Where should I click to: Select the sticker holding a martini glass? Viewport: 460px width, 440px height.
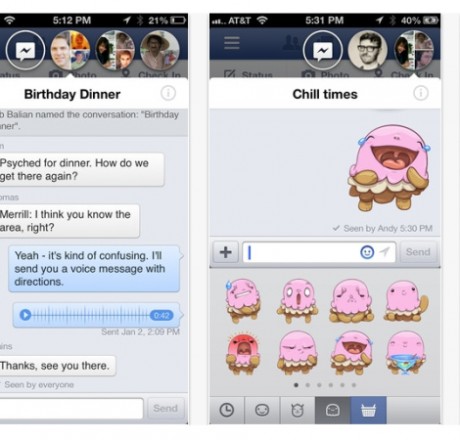coord(405,353)
